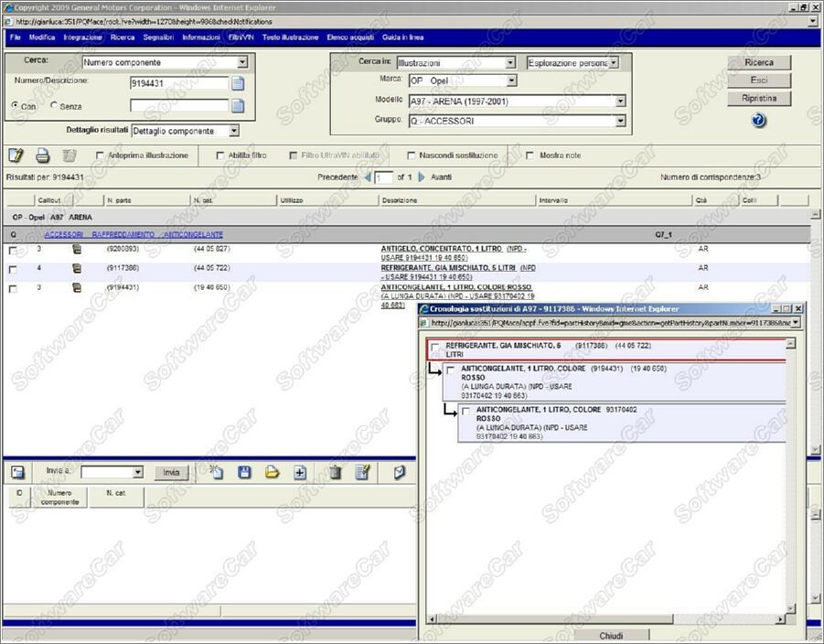The height and width of the screenshot is (644, 824).
Task: Select the Senza radio button
Action: (x=54, y=106)
